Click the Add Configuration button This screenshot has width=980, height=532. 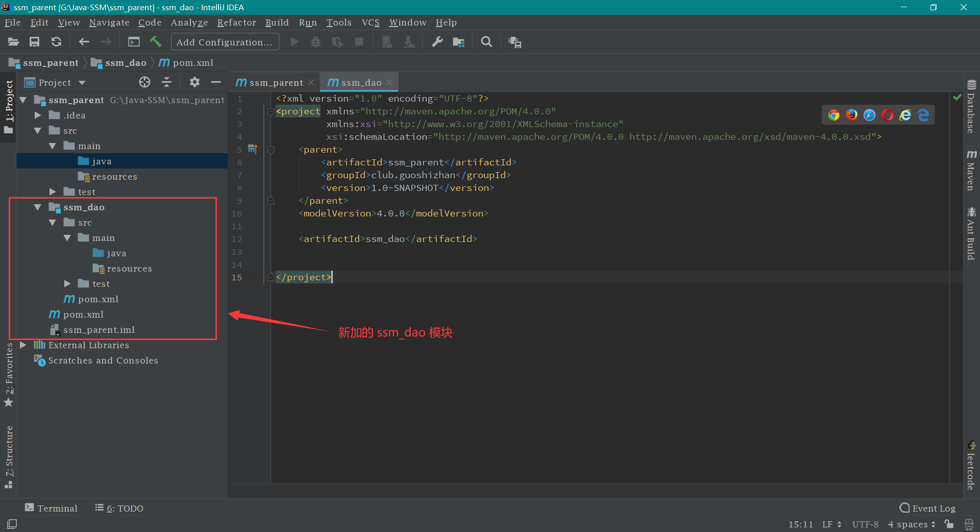pyautogui.click(x=225, y=42)
